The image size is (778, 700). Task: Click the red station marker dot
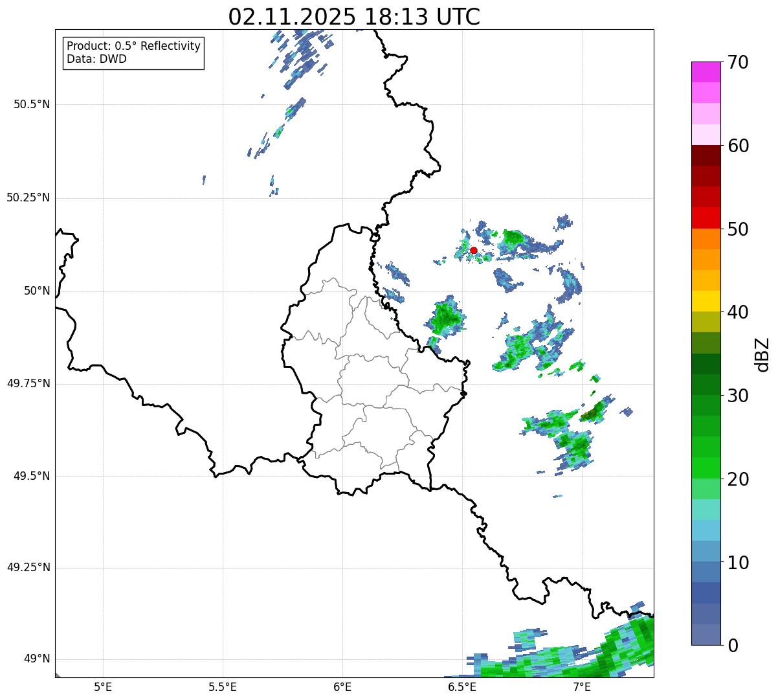tap(474, 250)
